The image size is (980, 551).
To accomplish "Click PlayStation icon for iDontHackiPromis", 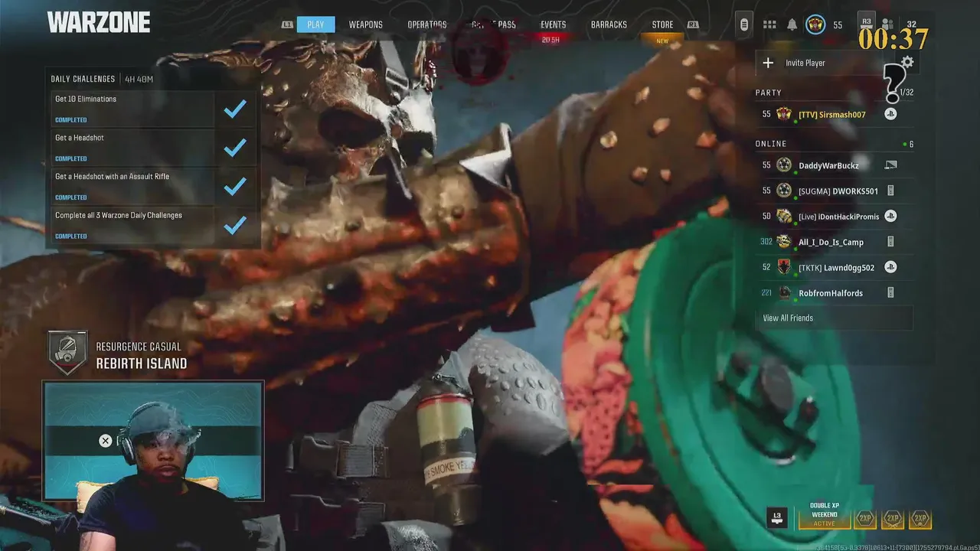I will [x=890, y=216].
